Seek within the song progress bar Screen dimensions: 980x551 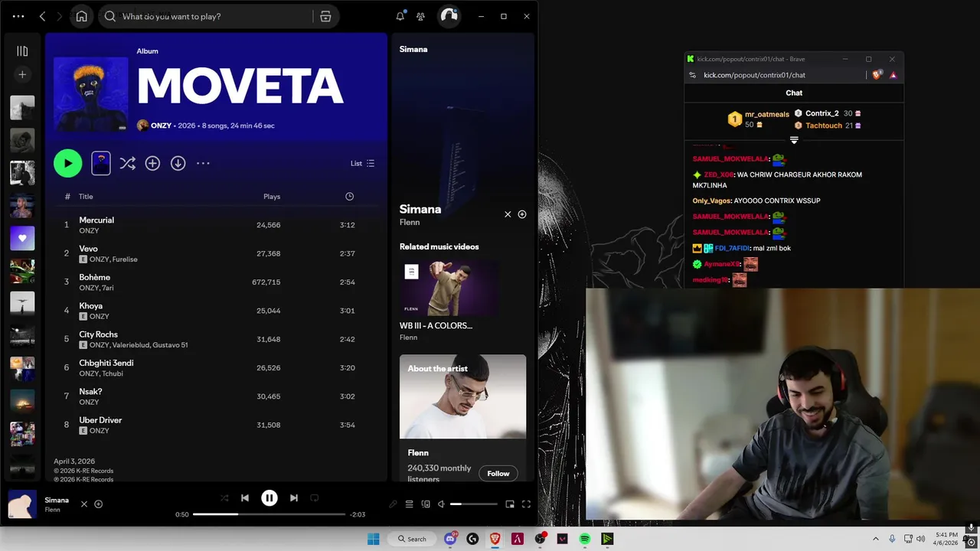tap(269, 514)
